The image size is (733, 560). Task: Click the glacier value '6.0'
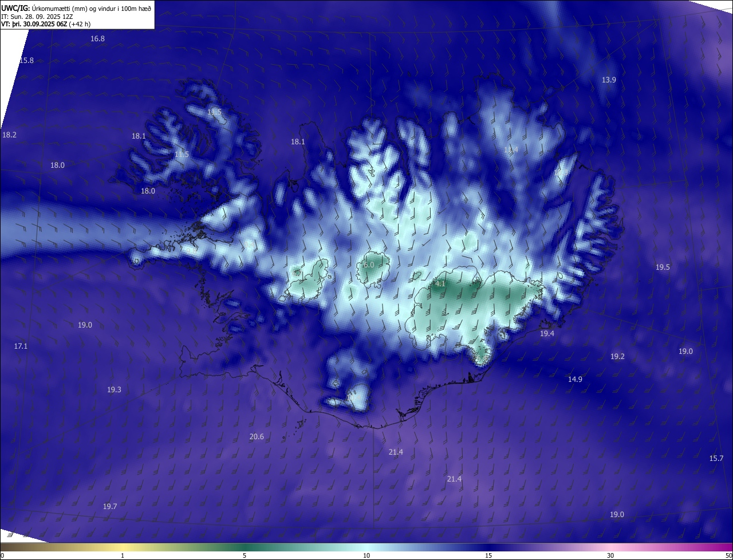pos(369,265)
